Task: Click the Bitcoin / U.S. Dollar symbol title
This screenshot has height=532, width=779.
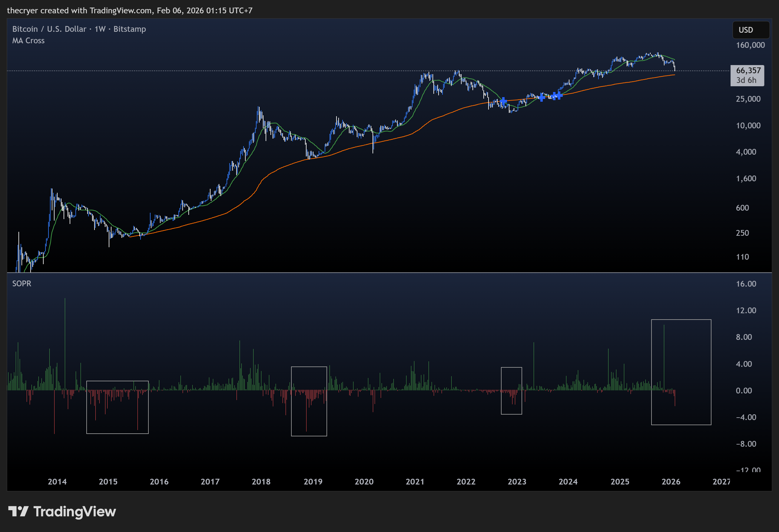Action: click(x=49, y=29)
